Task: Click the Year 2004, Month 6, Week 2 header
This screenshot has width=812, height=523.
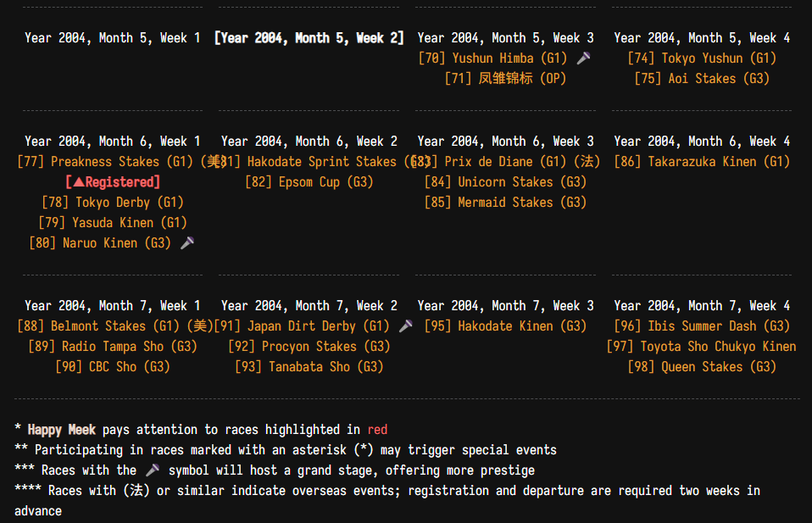Action: [x=309, y=142]
